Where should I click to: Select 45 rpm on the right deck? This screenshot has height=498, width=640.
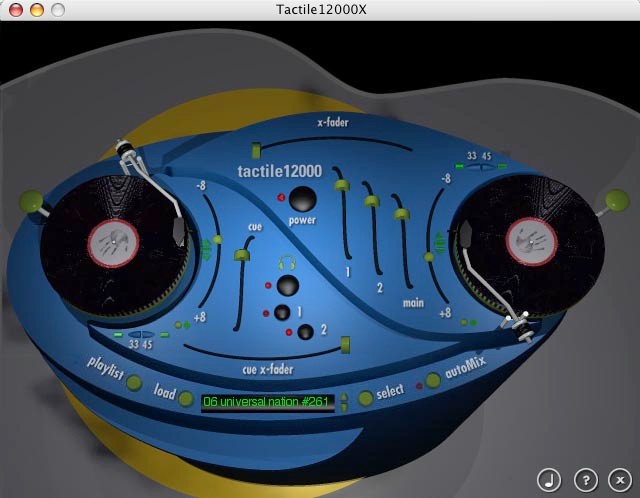pyautogui.click(x=487, y=167)
